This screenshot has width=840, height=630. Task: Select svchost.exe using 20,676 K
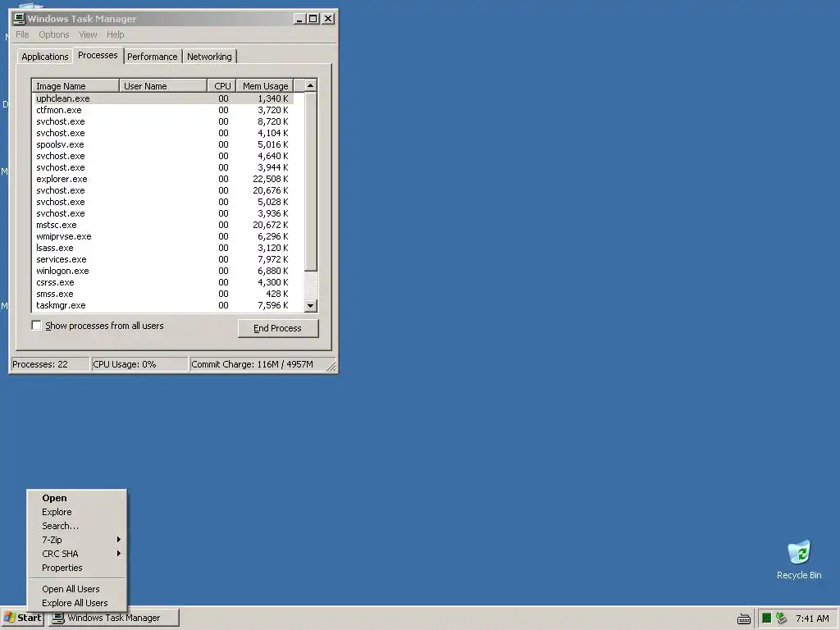[163, 190]
